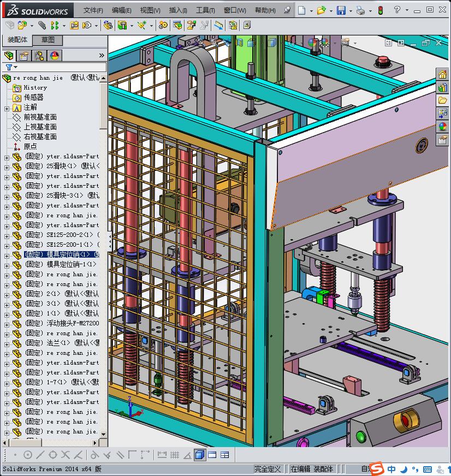
Task: Select the 原点 origin item
Action: (31, 147)
